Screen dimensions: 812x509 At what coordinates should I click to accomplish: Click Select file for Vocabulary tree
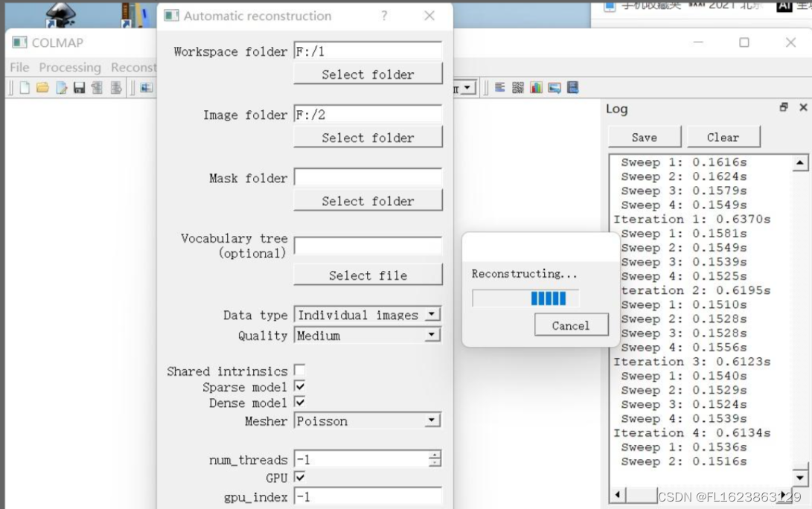click(368, 275)
